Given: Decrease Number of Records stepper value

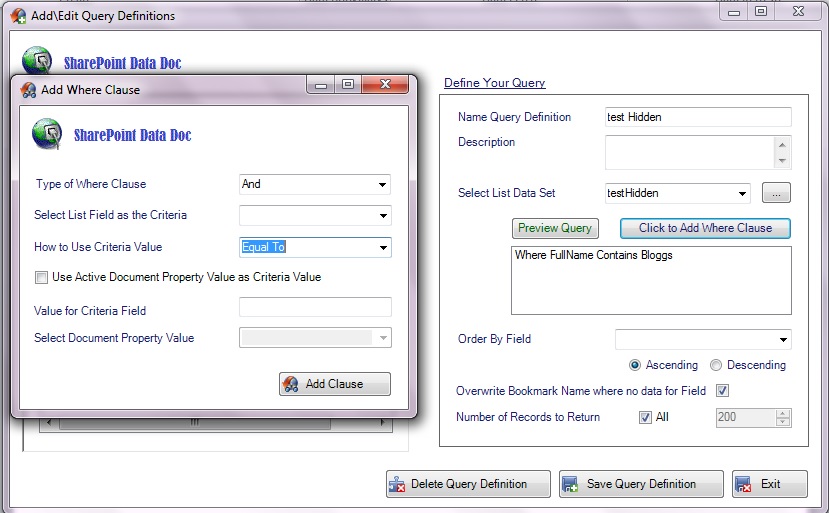Looking at the screenshot, I should tap(783, 422).
